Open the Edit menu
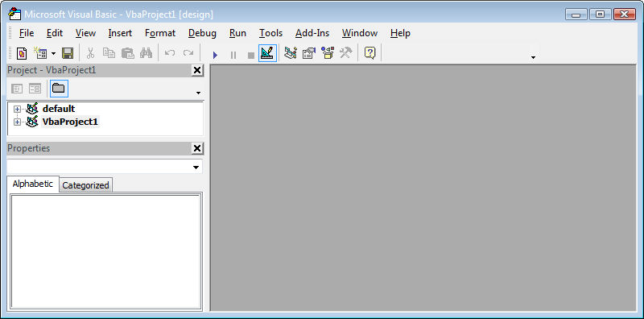The height and width of the screenshot is (319, 644). tap(55, 33)
